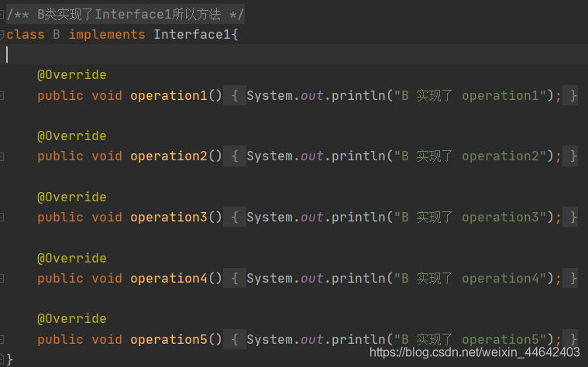
Task: Click the implements keyword
Action: [107, 35]
